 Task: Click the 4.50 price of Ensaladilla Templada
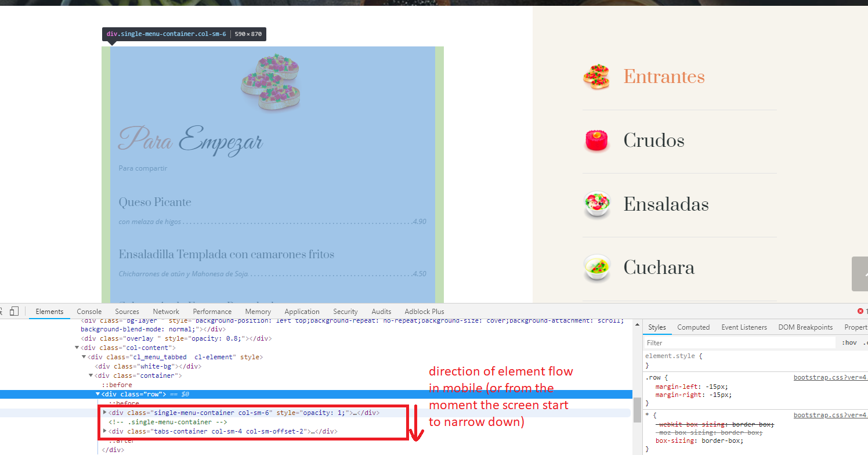[x=419, y=274]
